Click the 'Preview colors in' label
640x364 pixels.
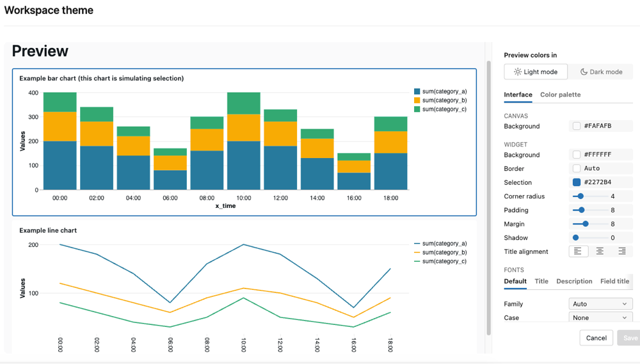click(x=530, y=55)
